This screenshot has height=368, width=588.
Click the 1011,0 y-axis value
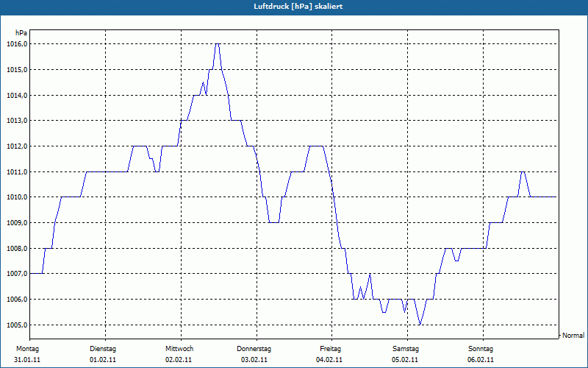point(17,171)
